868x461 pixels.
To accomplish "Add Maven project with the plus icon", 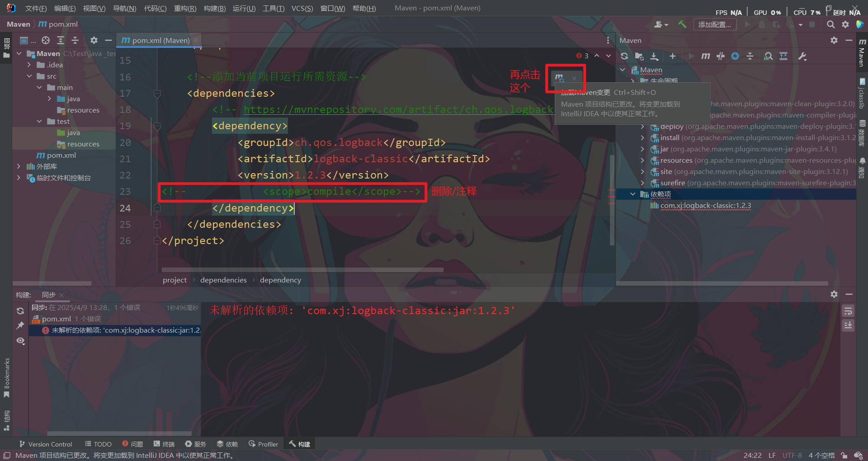I will pos(673,56).
